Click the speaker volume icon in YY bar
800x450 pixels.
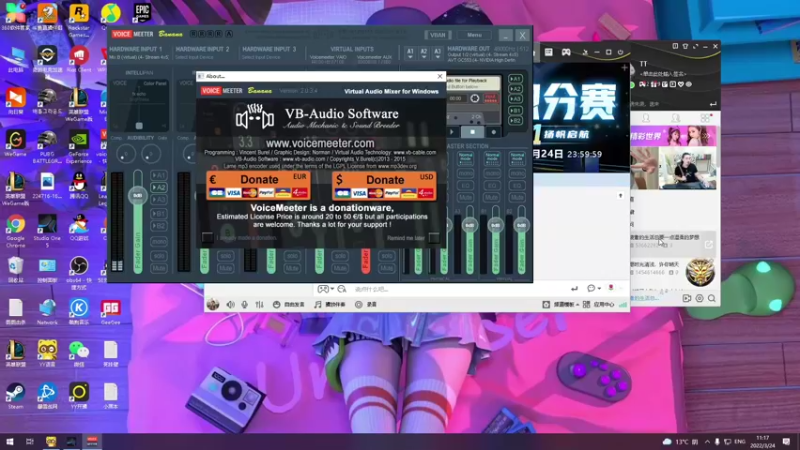[x=231, y=305]
